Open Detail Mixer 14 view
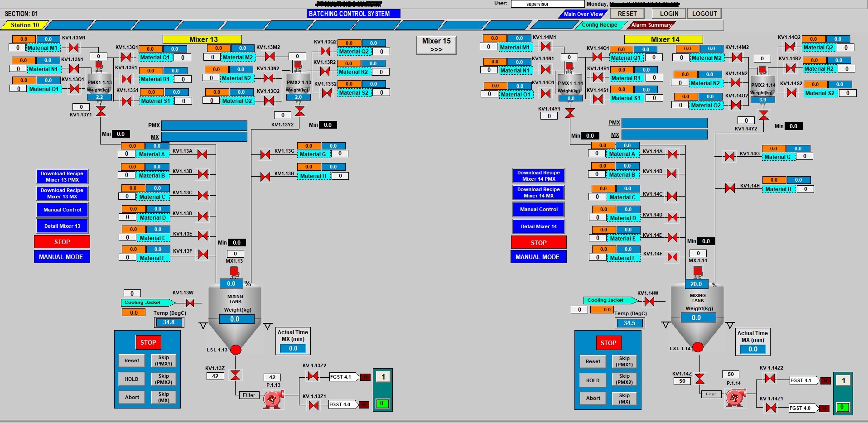Screen dimensions: 868x423 point(539,226)
